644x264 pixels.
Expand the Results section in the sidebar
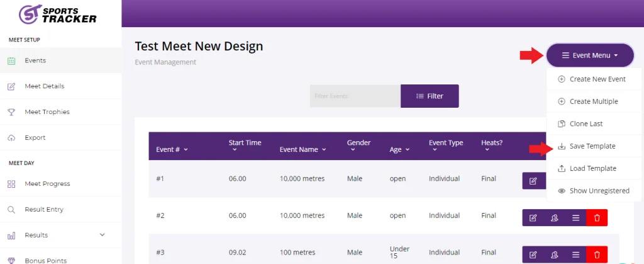103,235
